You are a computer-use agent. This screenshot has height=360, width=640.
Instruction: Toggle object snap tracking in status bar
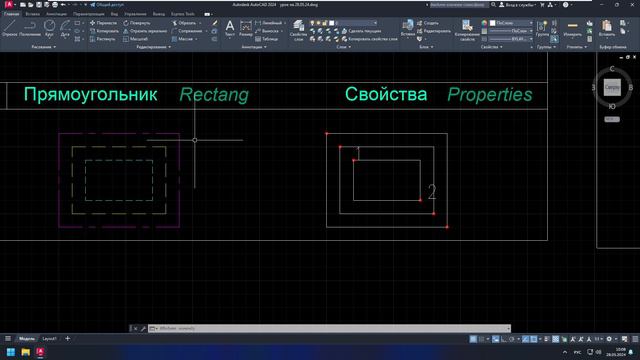(526, 339)
